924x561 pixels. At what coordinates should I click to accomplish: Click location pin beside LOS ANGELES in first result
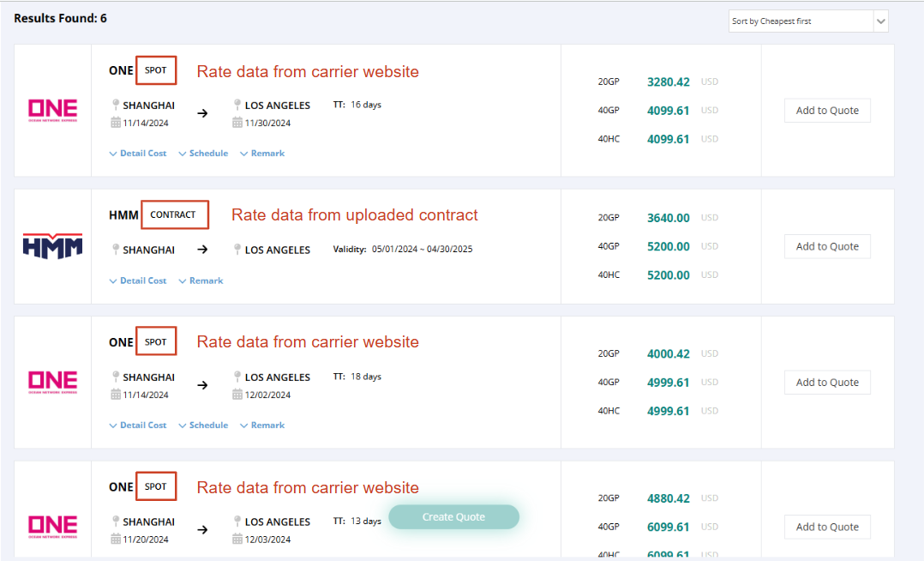click(x=237, y=105)
